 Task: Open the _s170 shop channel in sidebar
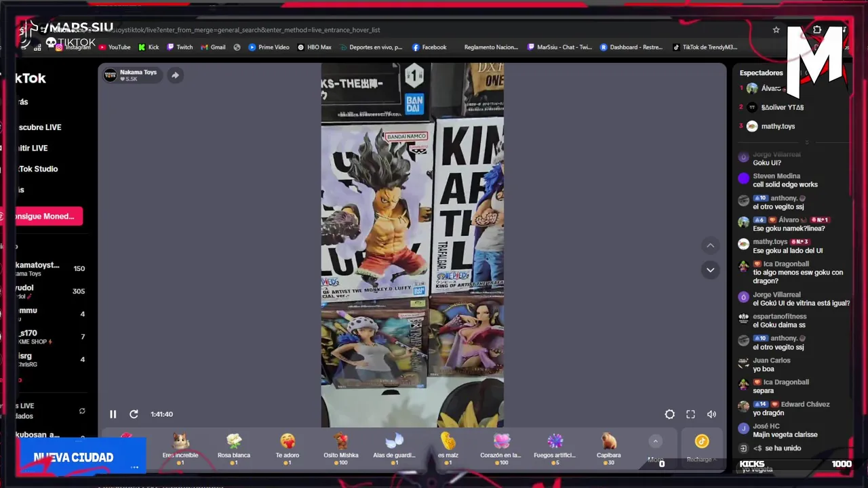51,337
